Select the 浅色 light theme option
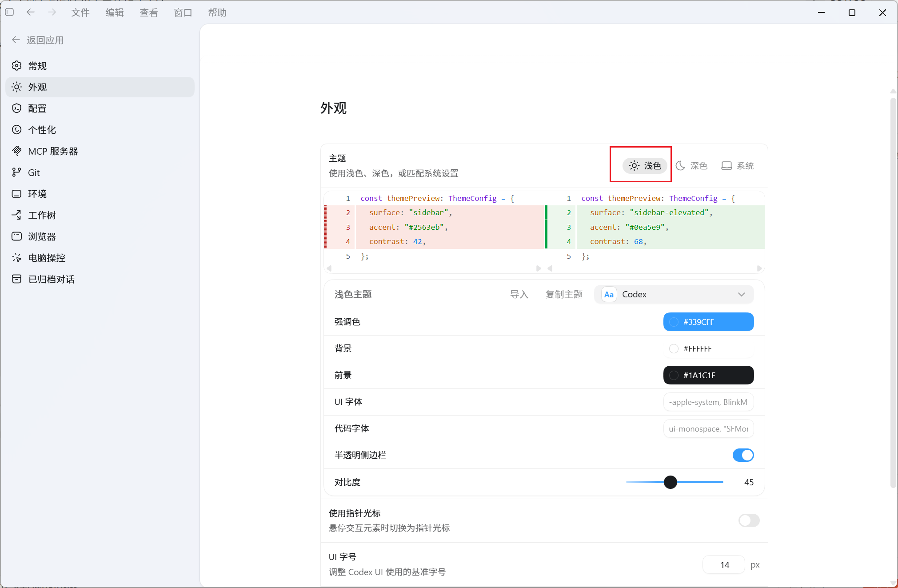Screen dimensions: 898x588 pos(645,166)
